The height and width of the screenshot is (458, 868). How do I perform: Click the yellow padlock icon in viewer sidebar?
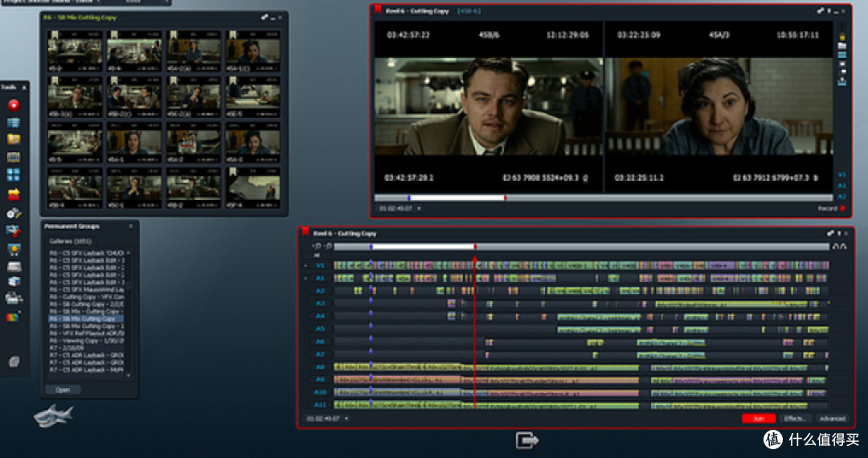tap(842, 36)
